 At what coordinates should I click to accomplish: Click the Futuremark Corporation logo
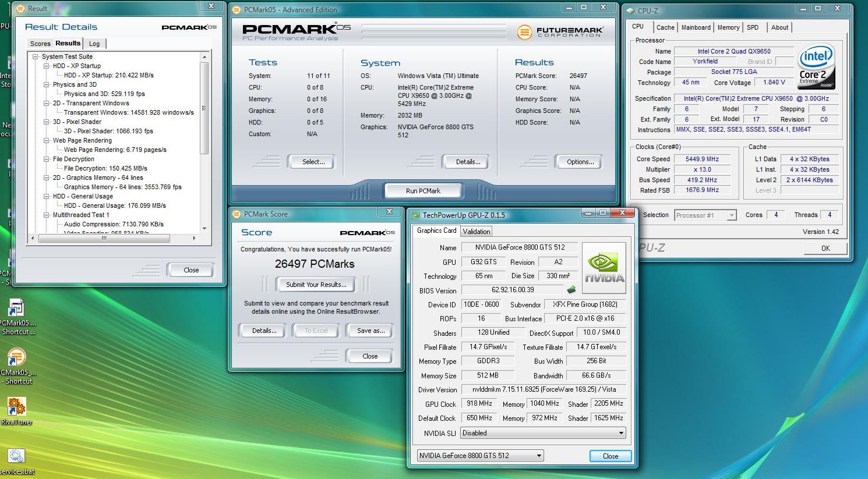coord(560,31)
